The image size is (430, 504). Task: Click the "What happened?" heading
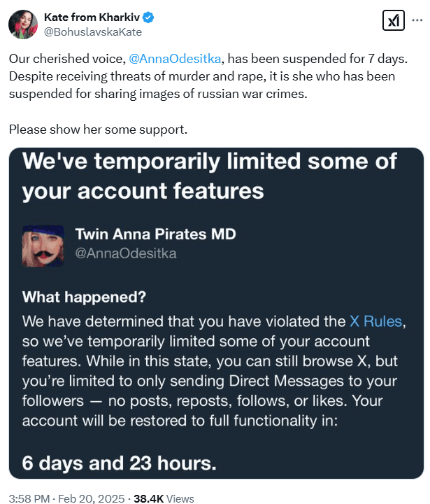[84, 297]
